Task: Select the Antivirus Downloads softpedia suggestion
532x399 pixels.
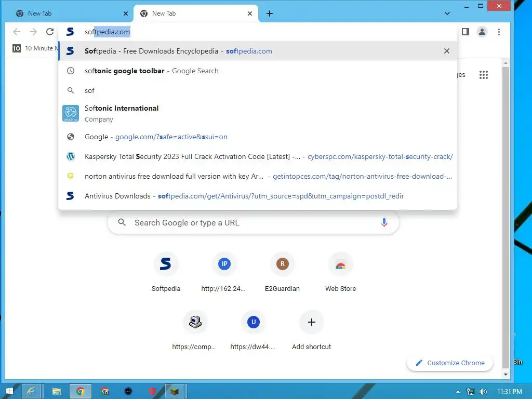Action: pyautogui.click(x=258, y=196)
